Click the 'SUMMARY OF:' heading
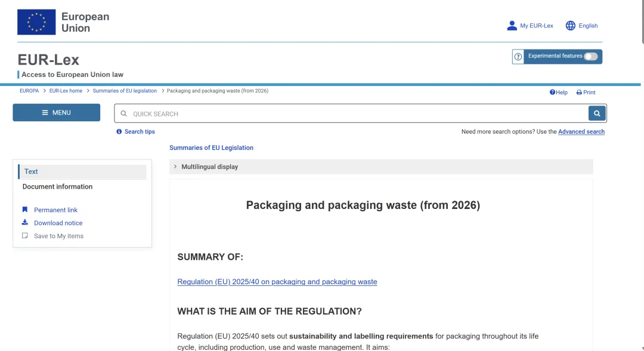This screenshot has height=351, width=644. 210,257
